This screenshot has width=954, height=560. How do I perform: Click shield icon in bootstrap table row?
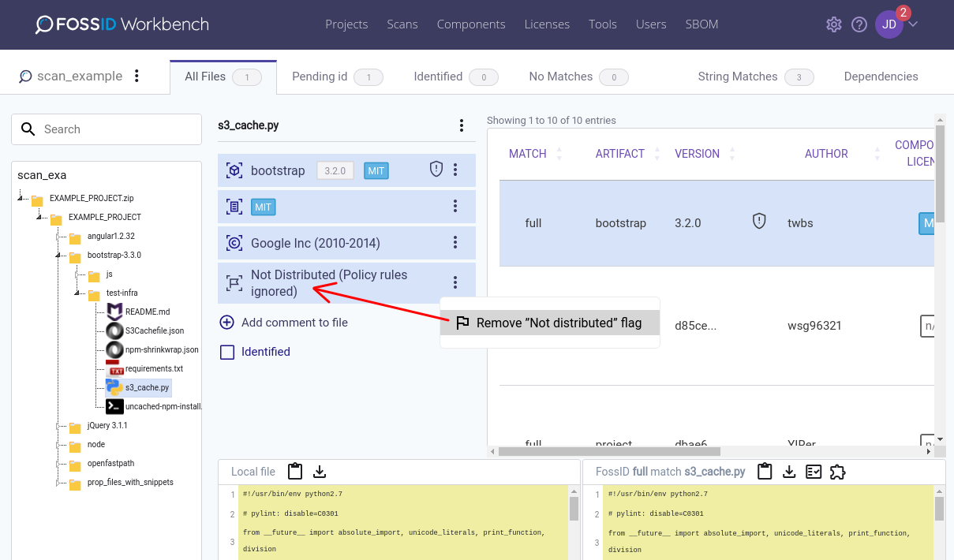pos(759,222)
